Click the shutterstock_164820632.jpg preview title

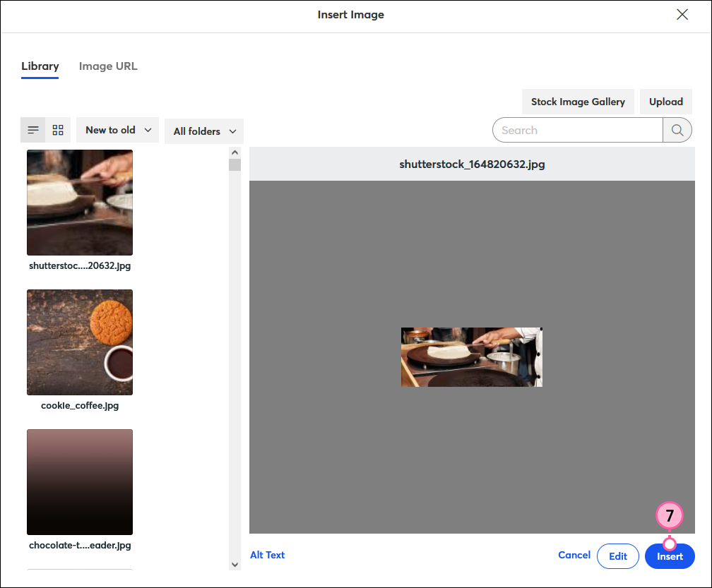472,164
